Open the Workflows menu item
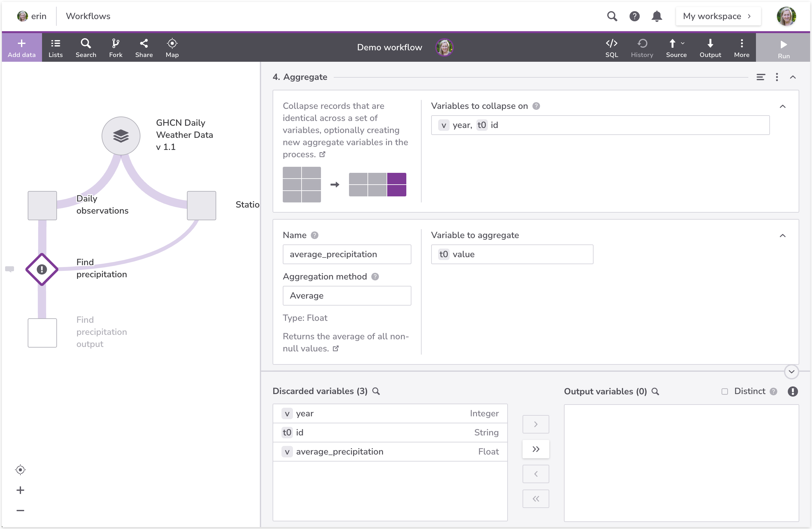Viewport: 812px width, 529px height. pos(88,16)
